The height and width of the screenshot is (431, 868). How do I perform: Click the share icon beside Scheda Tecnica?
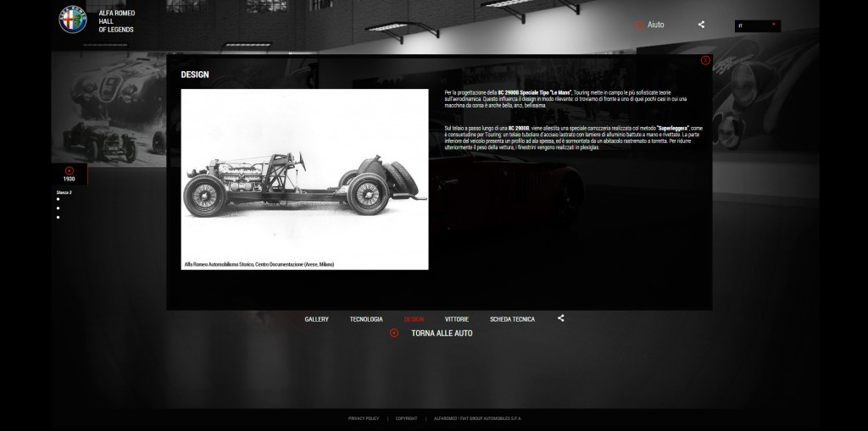click(x=561, y=318)
